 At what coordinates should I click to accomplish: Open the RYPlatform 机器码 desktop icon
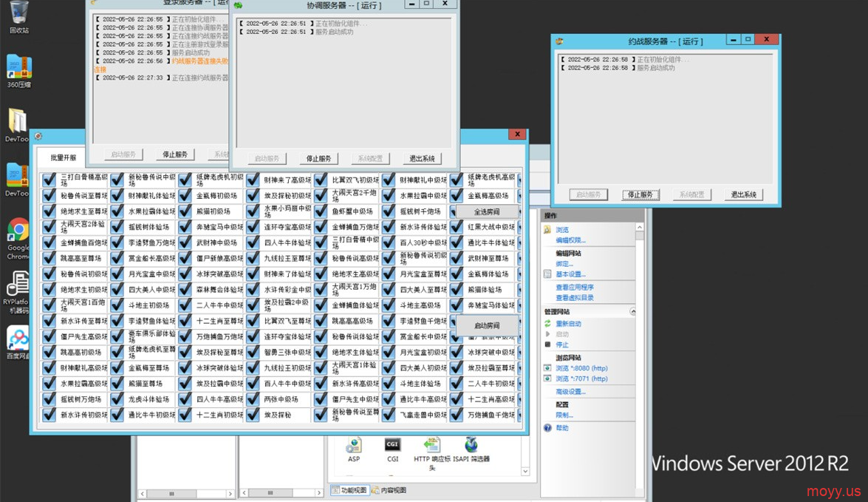click(17, 292)
